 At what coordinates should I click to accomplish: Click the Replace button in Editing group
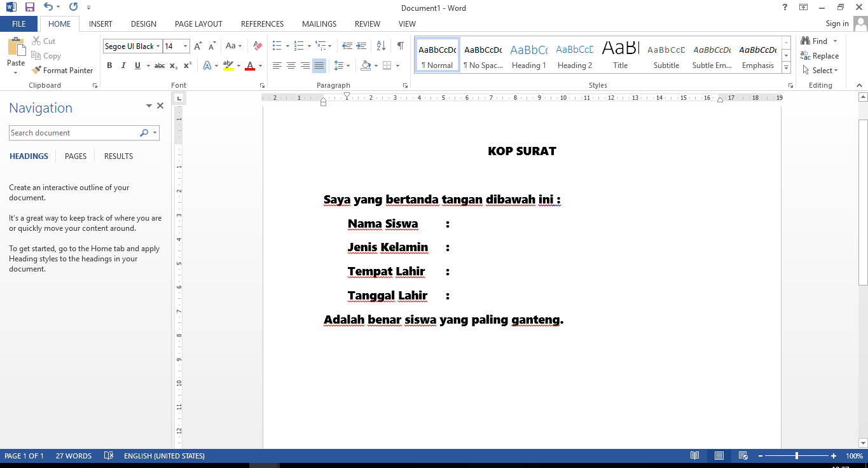(820, 55)
